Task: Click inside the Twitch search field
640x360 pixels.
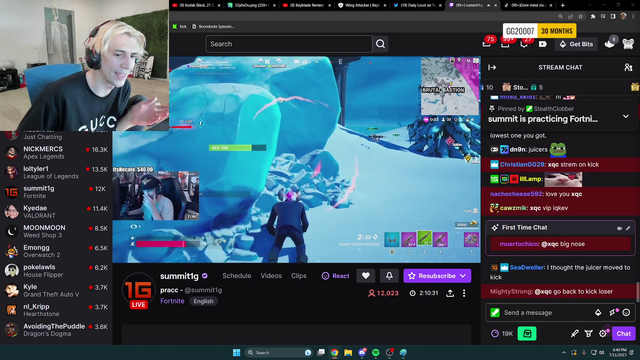Action: pyautogui.click(x=289, y=44)
